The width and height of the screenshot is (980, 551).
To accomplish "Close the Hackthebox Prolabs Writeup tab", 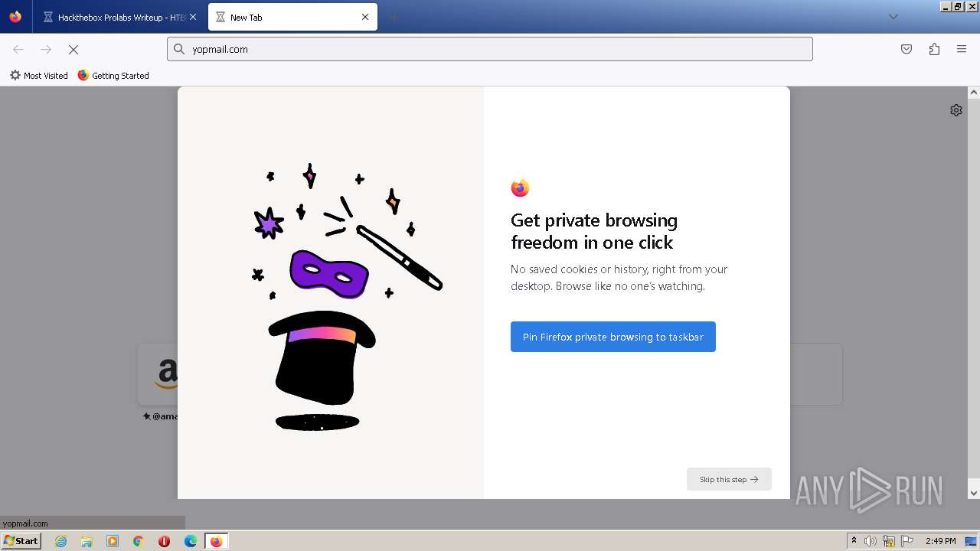I will coord(193,17).
